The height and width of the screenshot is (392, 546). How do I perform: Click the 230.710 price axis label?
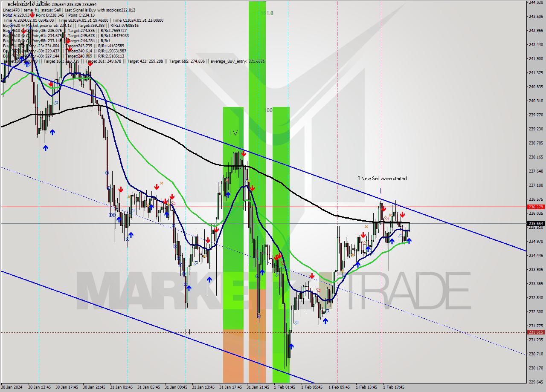coord(535,354)
